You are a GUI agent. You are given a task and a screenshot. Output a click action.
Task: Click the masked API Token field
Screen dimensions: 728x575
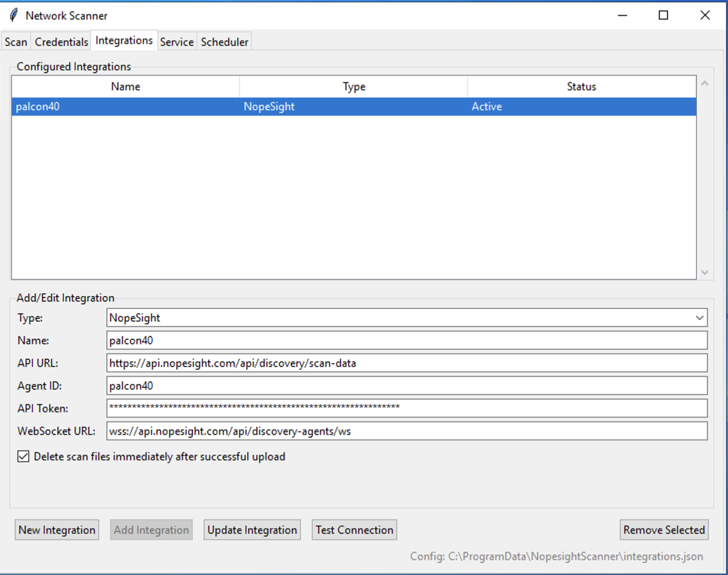point(318,408)
